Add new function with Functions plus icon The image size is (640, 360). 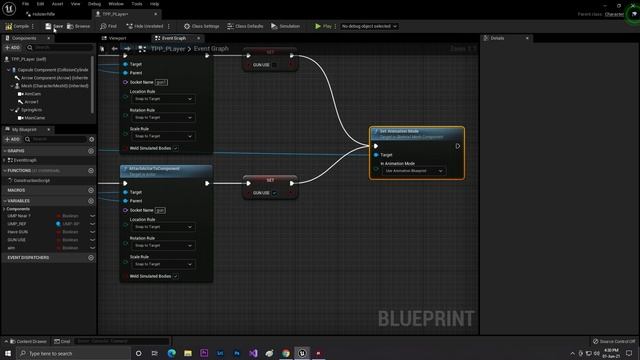click(91, 171)
